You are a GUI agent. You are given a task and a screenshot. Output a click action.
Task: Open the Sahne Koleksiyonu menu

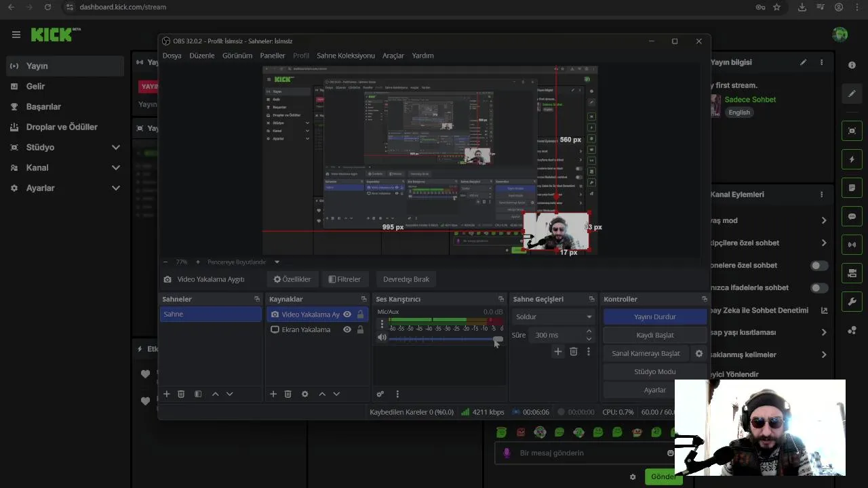point(346,56)
